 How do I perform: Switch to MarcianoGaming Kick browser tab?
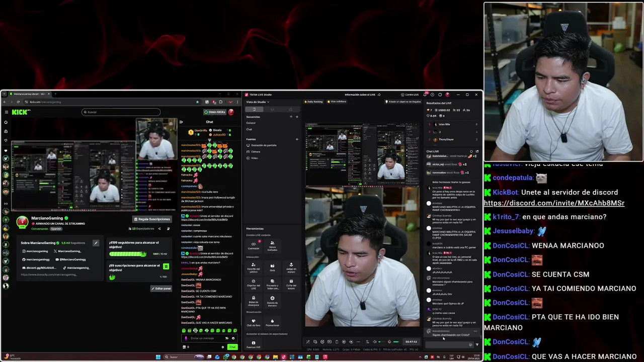coord(29,94)
